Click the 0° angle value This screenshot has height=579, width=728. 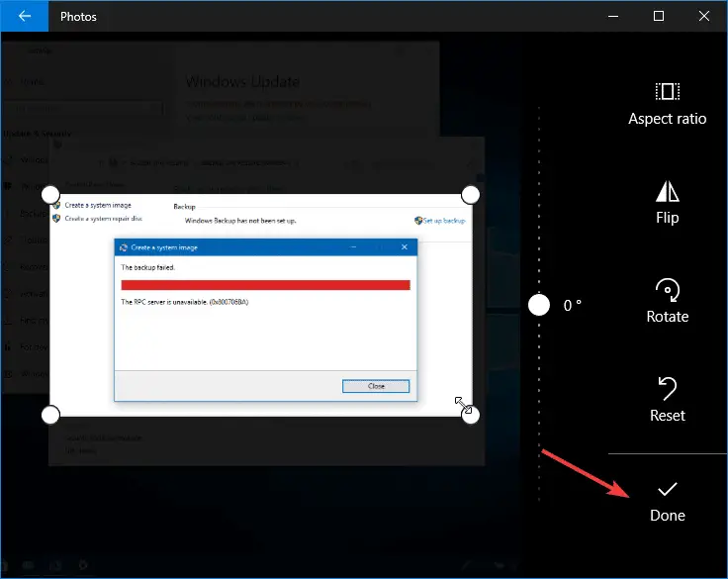[572, 305]
